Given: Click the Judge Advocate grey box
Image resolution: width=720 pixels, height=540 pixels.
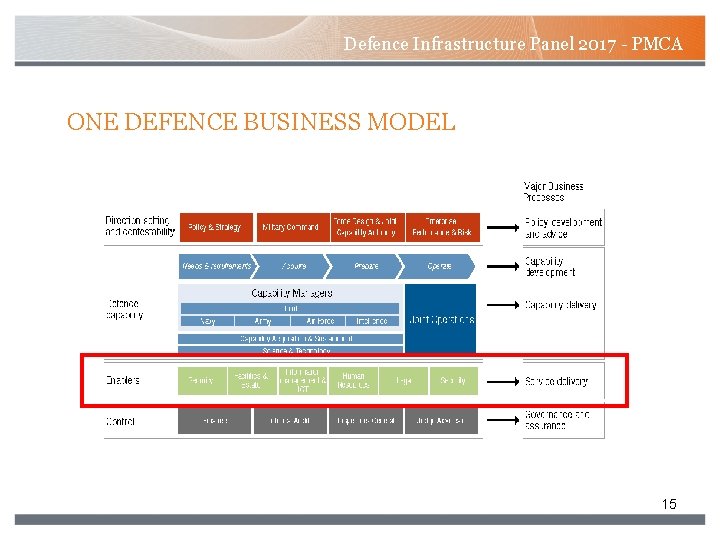Looking at the screenshot, I should [441, 421].
